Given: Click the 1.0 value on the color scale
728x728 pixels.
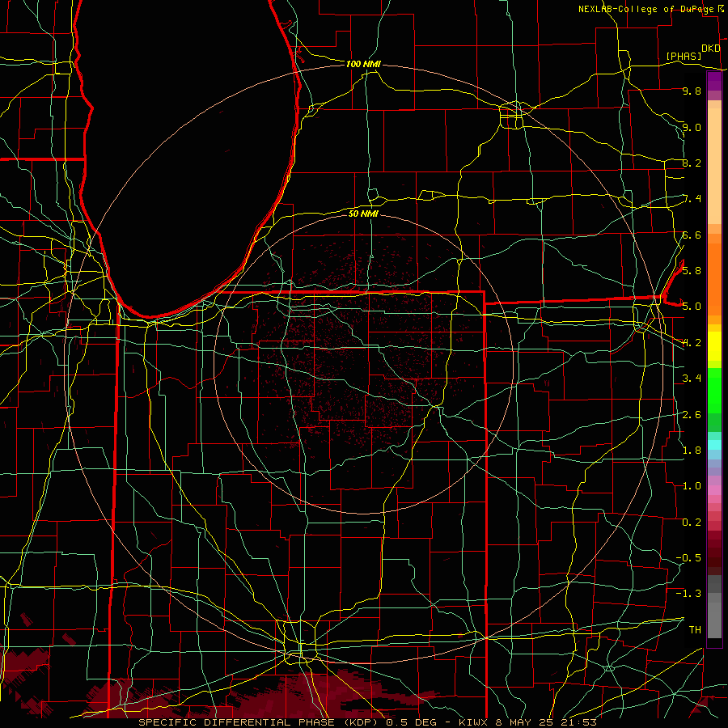Looking at the screenshot, I should (692, 485).
